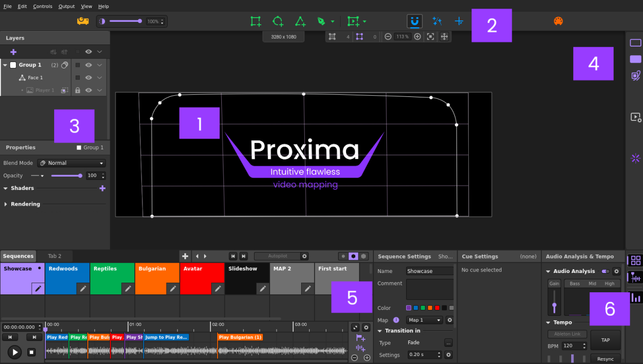Open Map 1 settings gear
Image resolution: width=643 pixels, height=364 pixels.
pyautogui.click(x=450, y=320)
